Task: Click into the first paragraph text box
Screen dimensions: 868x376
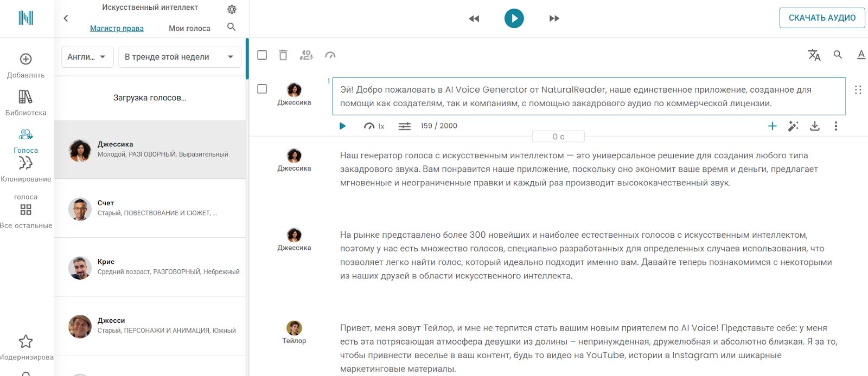Action: tap(589, 96)
